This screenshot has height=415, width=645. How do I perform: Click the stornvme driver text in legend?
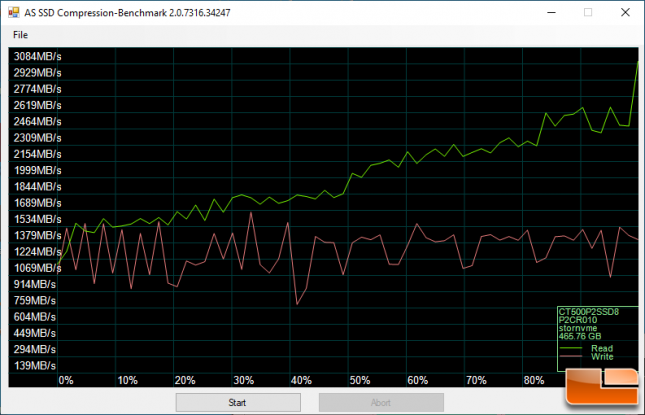[578, 328]
